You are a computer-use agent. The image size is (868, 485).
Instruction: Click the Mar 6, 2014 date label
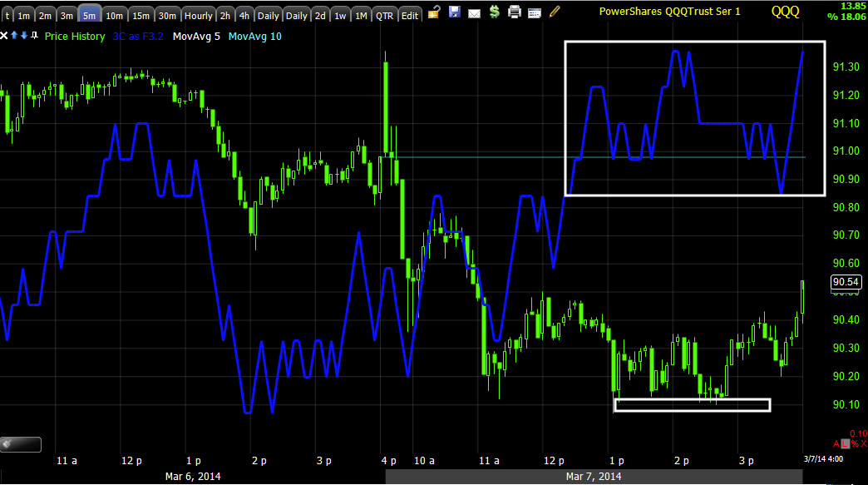(193, 476)
